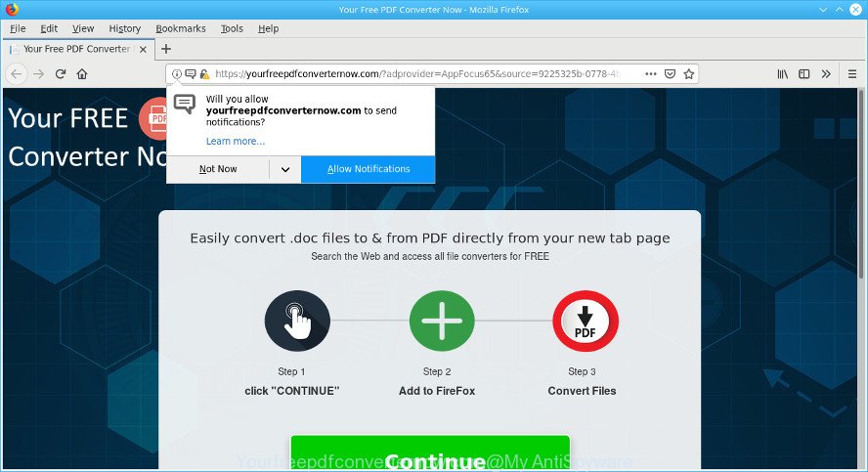868x472 pixels.
Task: Open the Help menu
Action: pos(269,28)
